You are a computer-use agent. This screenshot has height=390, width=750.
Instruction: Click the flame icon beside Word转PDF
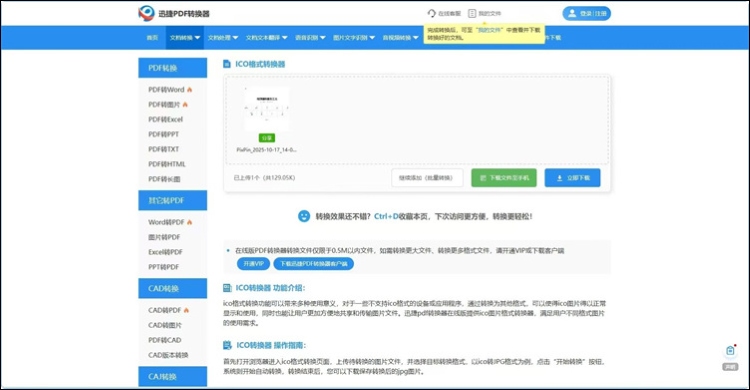(x=190, y=222)
